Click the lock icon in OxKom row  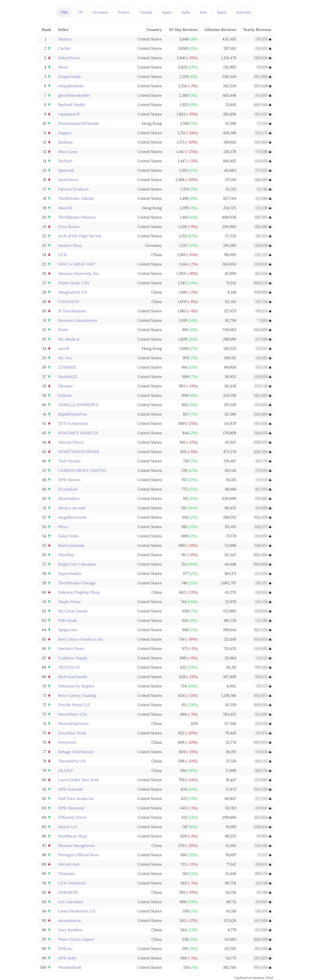270,396
